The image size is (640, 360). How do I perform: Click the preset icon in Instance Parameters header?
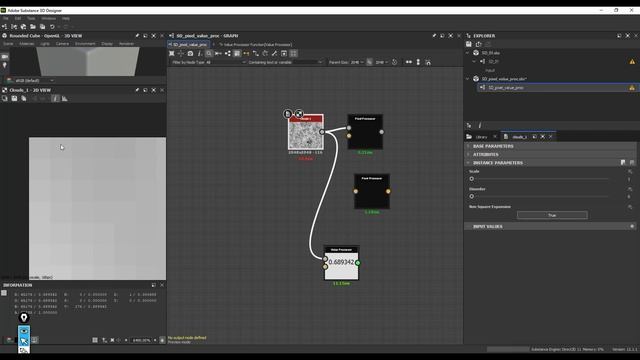tap(623, 163)
